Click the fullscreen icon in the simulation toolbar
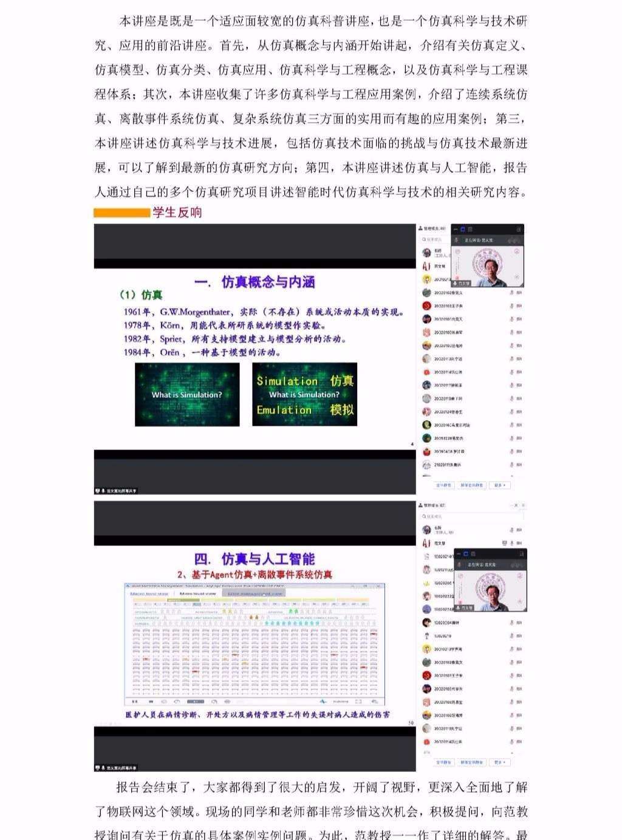622x840 pixels. [x=358, y=702]
